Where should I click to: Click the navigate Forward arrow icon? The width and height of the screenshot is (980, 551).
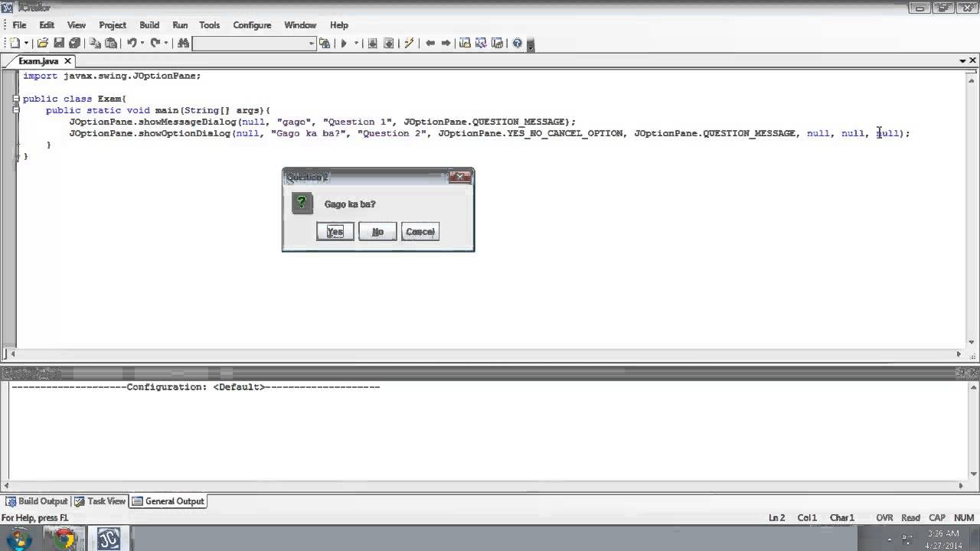[446, 44]
